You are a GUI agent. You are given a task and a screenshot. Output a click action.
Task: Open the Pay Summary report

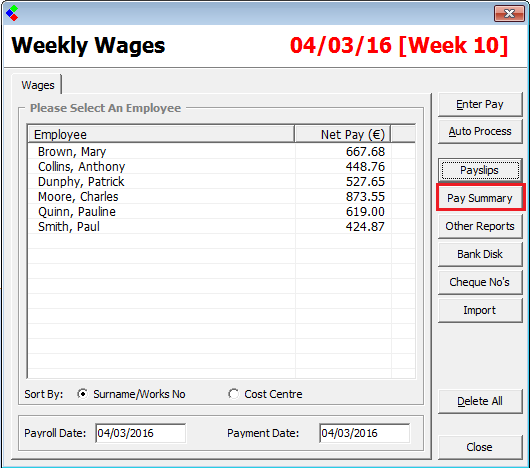click(x=480, y=198)
